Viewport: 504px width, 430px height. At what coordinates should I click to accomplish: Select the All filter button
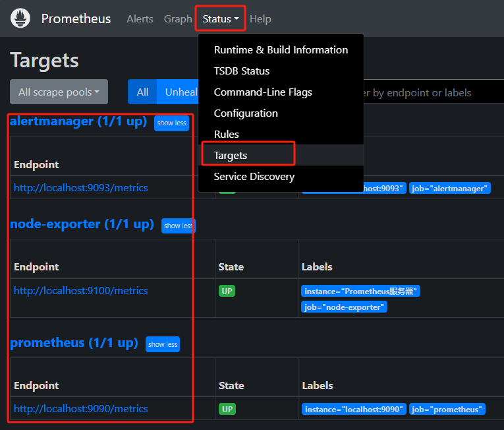pyautogui.click(x=142, y=92)
